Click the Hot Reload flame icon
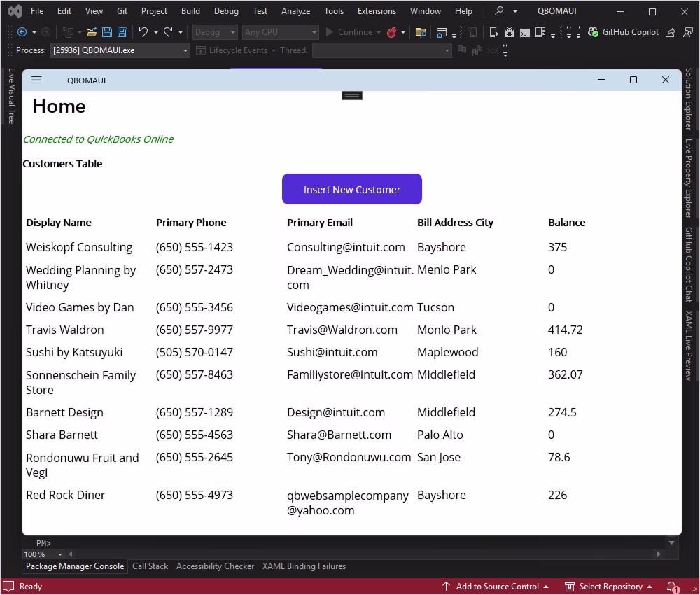Image resolution: width=700 pixels, height=595 pixels. [392, 32]
